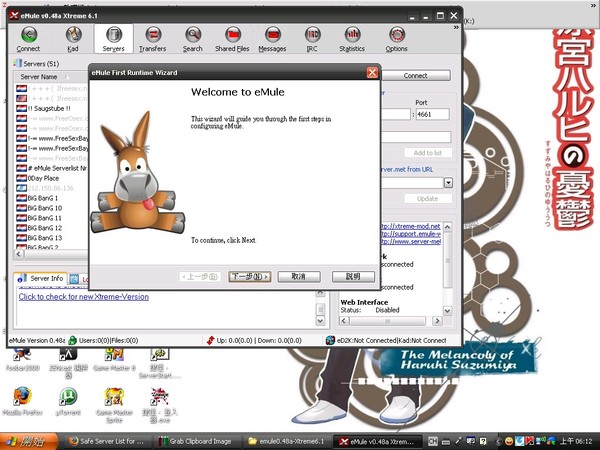This screenshot has width=600, height=450.
Task: Click the support.emule link
Action: tap(411, 234)
